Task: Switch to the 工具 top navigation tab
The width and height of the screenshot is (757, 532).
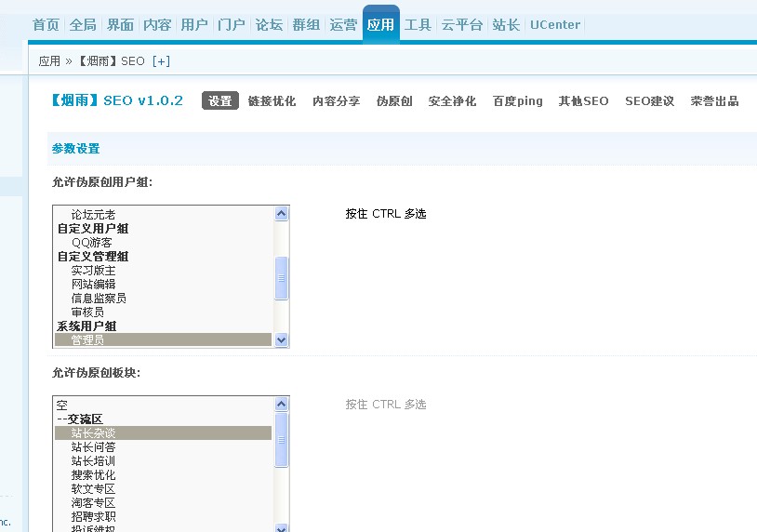Action: point(418,25)
